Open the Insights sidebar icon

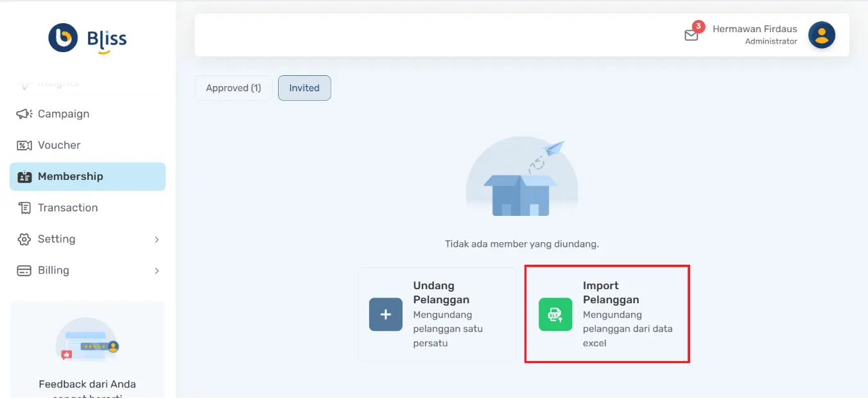(x=24, y=82)
